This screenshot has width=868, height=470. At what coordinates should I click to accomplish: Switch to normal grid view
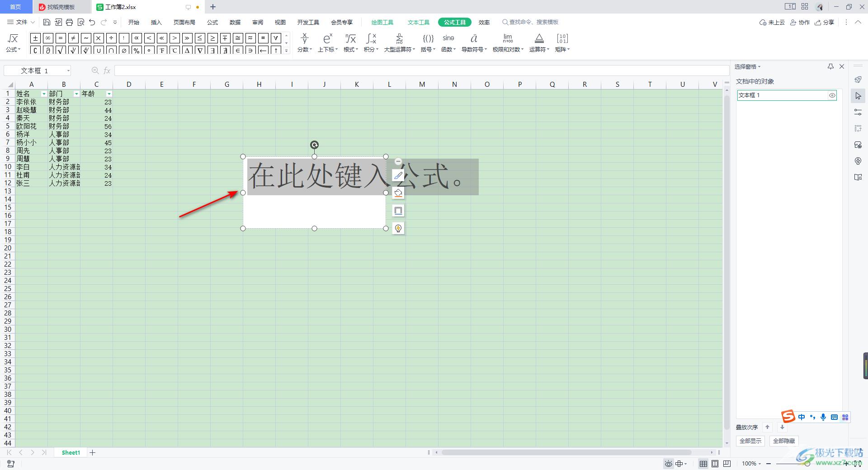(703, 464)
